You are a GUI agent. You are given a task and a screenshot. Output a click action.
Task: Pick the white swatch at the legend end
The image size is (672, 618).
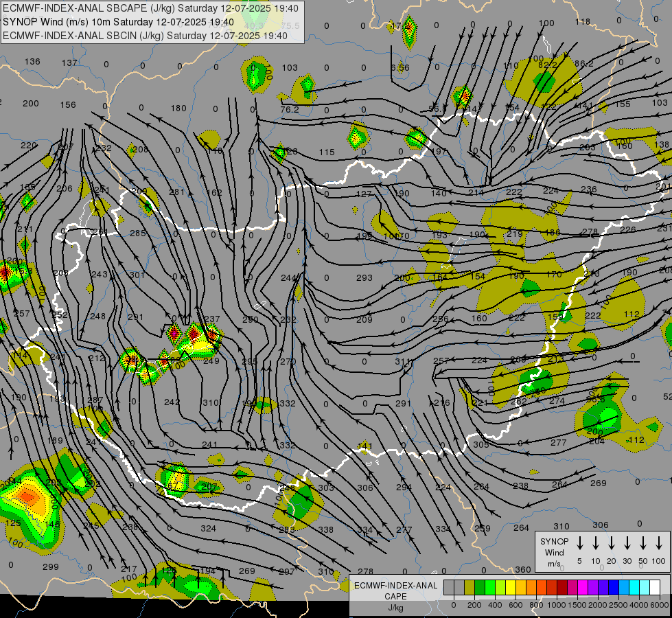click(x=654, y=588)
